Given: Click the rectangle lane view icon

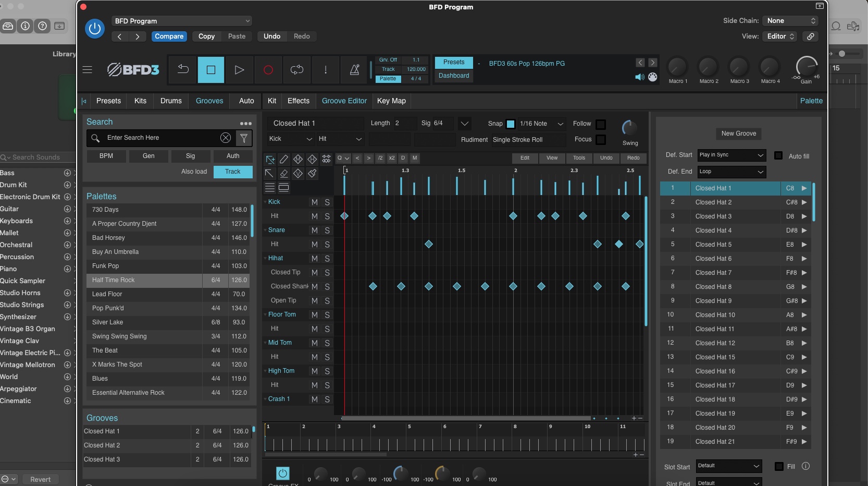Looking at the screenshot, I should pos(284,188).
